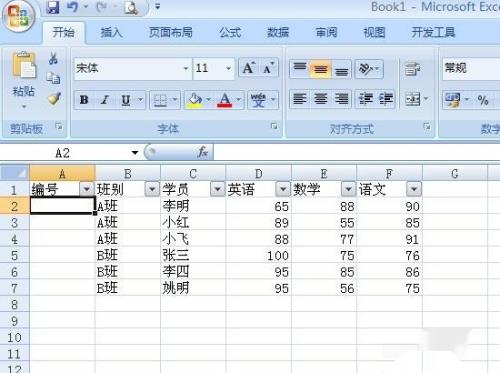Click the phonetic guide (文) icon

(259, 100)
